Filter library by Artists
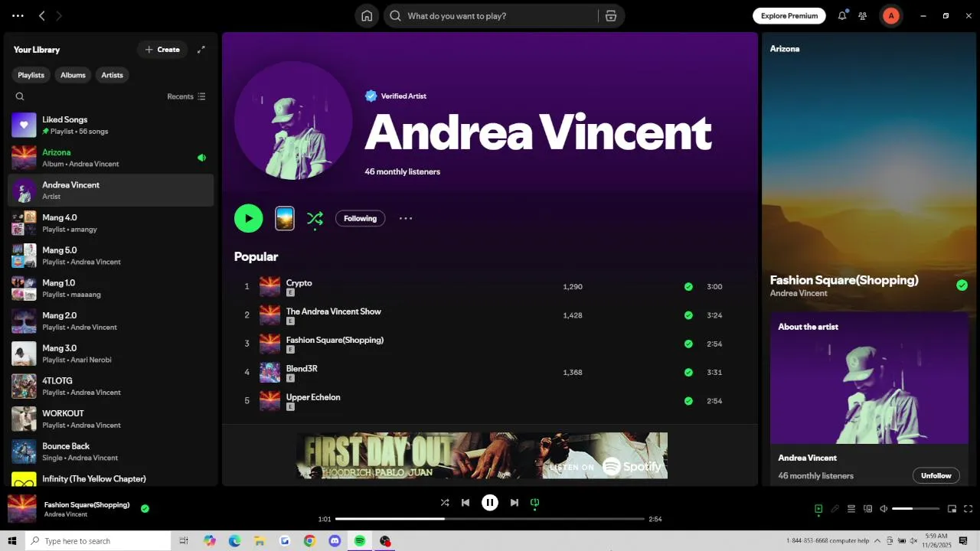Image resolution: width=980 pixels, height=551 pixels. tap(112, 75)
